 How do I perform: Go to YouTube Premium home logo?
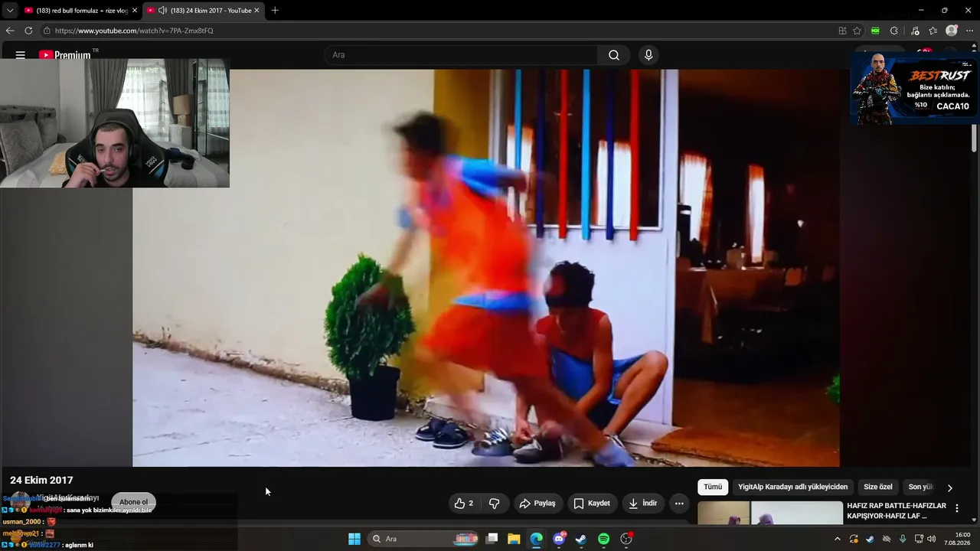(x=65, y=55)
